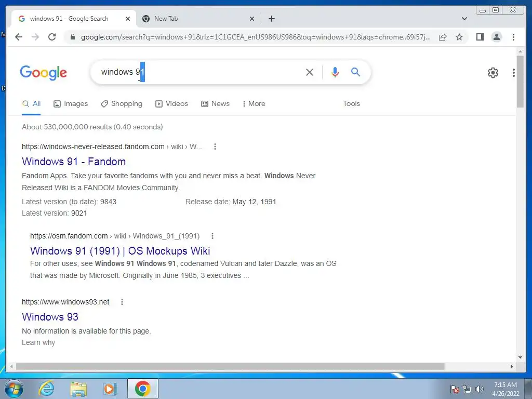The height and width of the screenshot is (399, 532).
Task: Open the 'Windows 93' result link
Action: point(50,316)
